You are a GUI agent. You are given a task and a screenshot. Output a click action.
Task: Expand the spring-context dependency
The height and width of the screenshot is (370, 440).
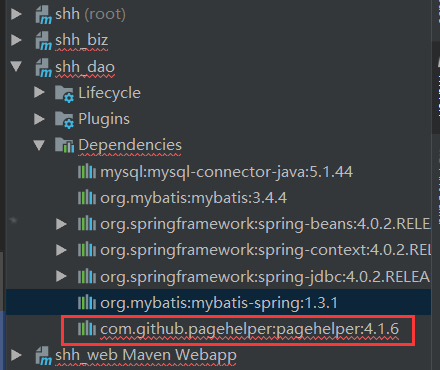point(61,250)
